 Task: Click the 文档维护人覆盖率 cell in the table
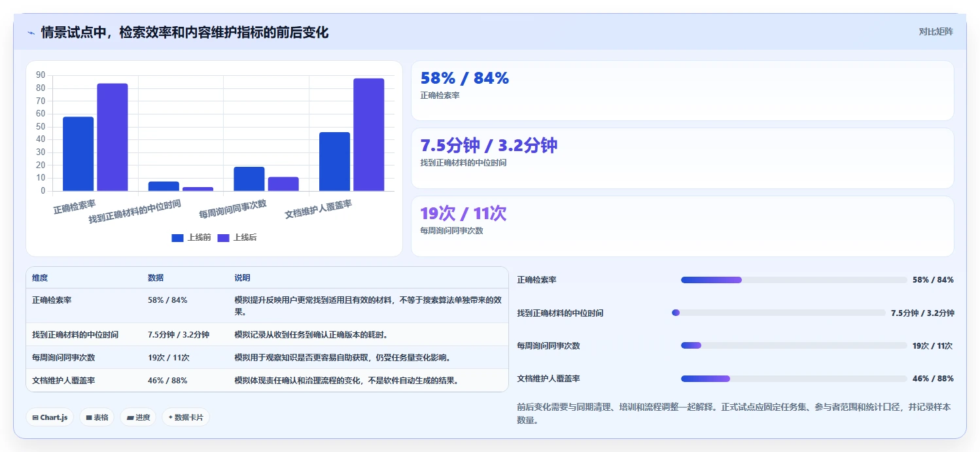[x=63, y=381]
